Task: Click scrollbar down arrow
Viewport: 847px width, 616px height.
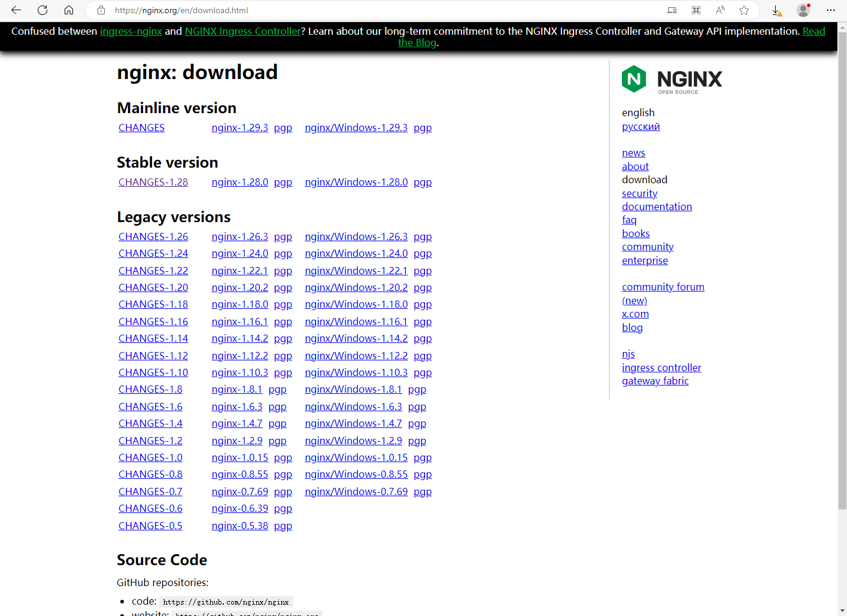Action: click(842, 611)
